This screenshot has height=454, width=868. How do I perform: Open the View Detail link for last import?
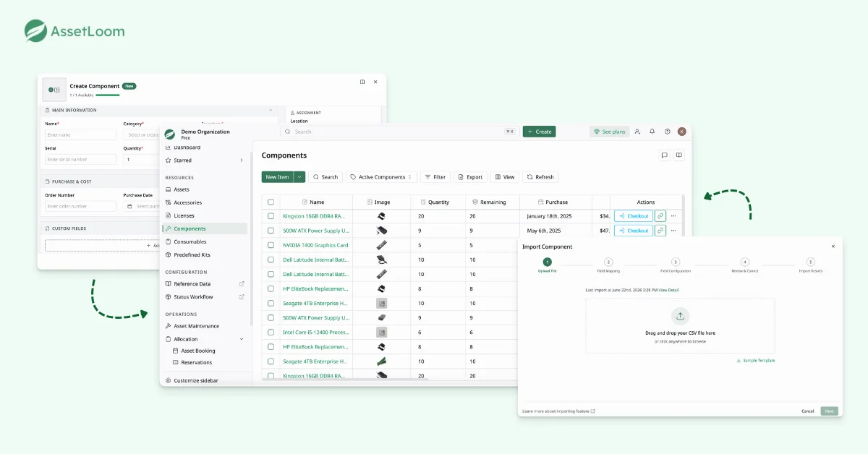668,290
